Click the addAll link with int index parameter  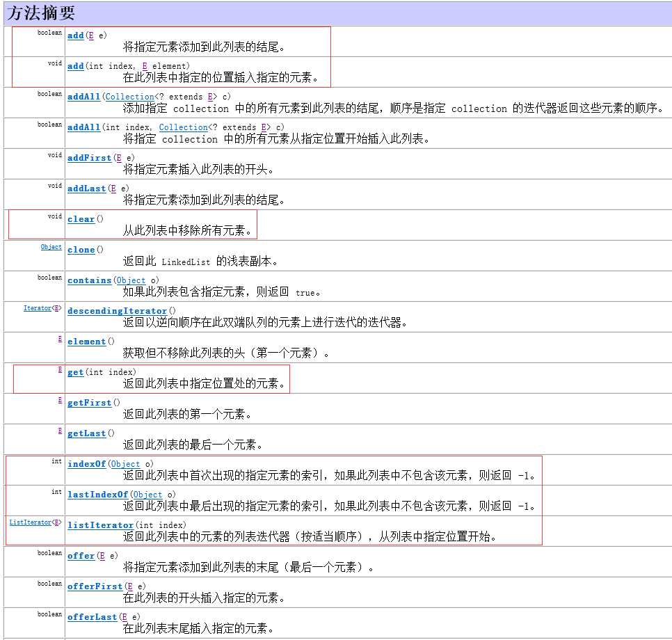pos(83,127)
